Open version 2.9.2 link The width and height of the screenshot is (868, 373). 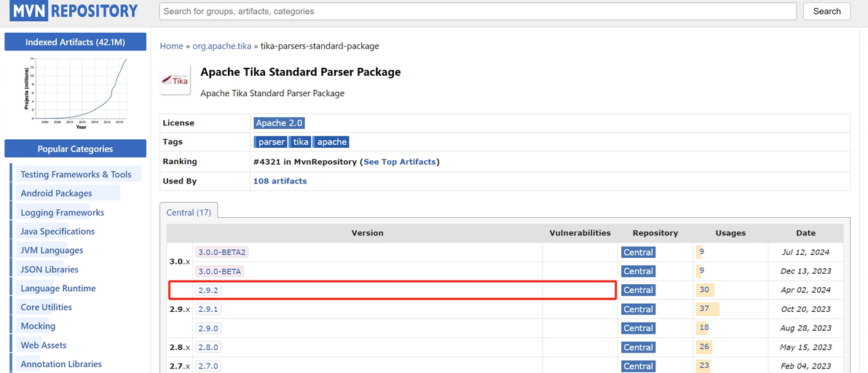[208, 290]
